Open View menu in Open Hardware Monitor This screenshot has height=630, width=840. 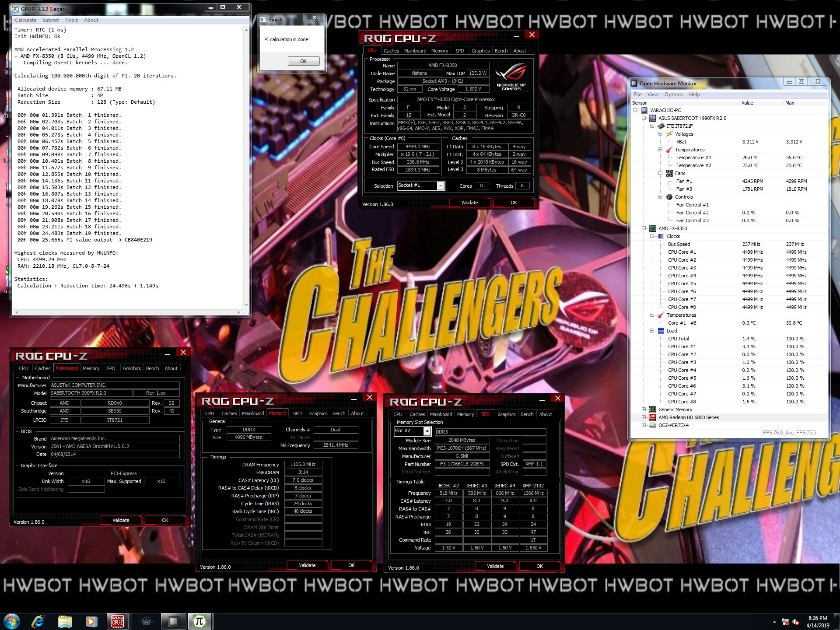tap(653, 94)
